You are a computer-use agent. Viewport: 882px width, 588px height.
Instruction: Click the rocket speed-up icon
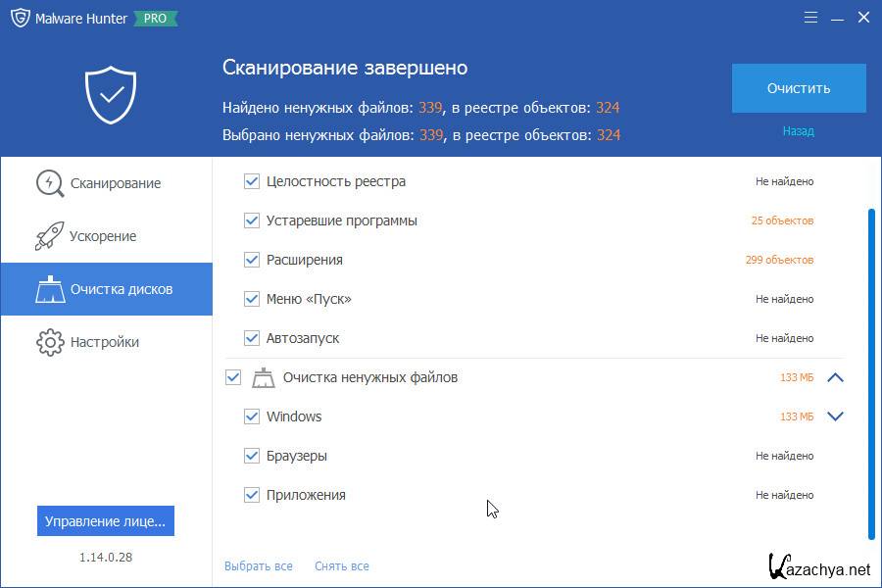tap(49, 236)
